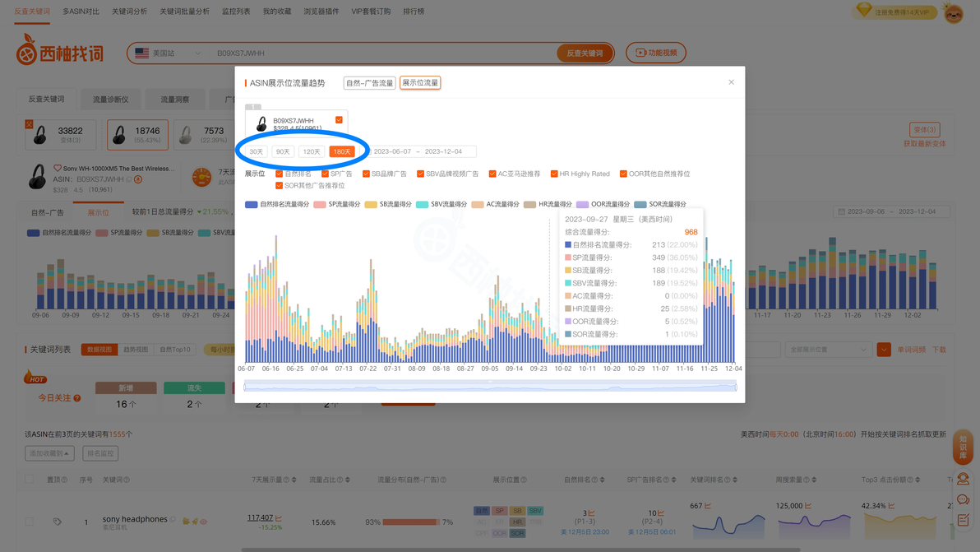Click the feedback note icon in sidebar
The height and width of the screenshot is (552, 980).
click(963, 519)
